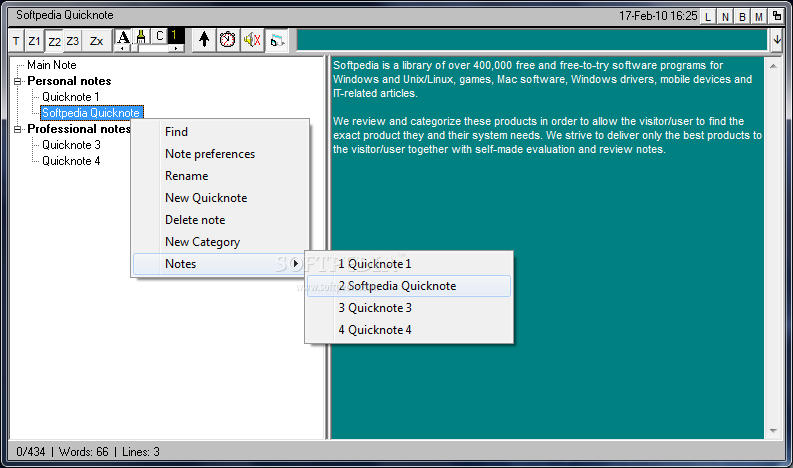The height and width of the screenshot is (468, 793).
Task: Click the down arrow button beside teal bar
Action: [x=777, y=40]
